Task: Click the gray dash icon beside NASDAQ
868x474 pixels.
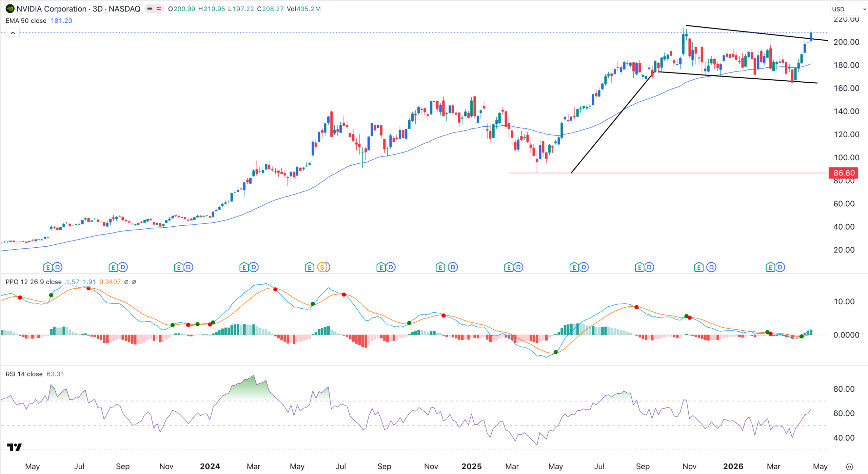Action: pos(150,9)
